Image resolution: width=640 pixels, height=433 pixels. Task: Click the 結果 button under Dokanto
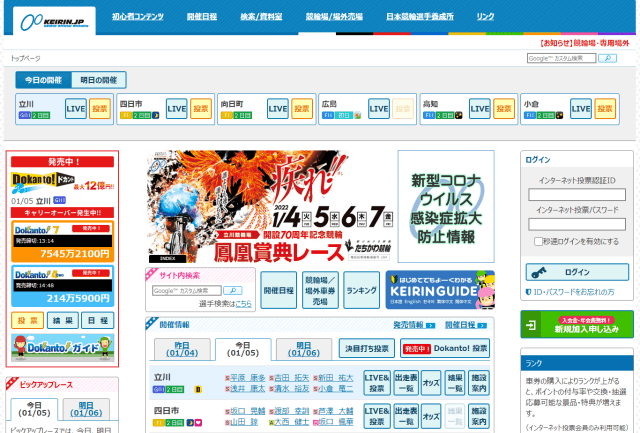coord(62,320)
